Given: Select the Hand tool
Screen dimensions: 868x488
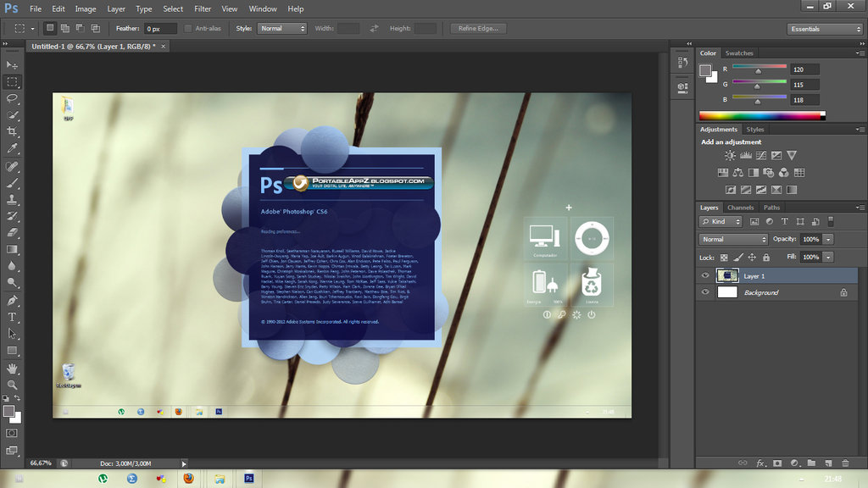Looking at the screenshot, I should coord(12,369).
